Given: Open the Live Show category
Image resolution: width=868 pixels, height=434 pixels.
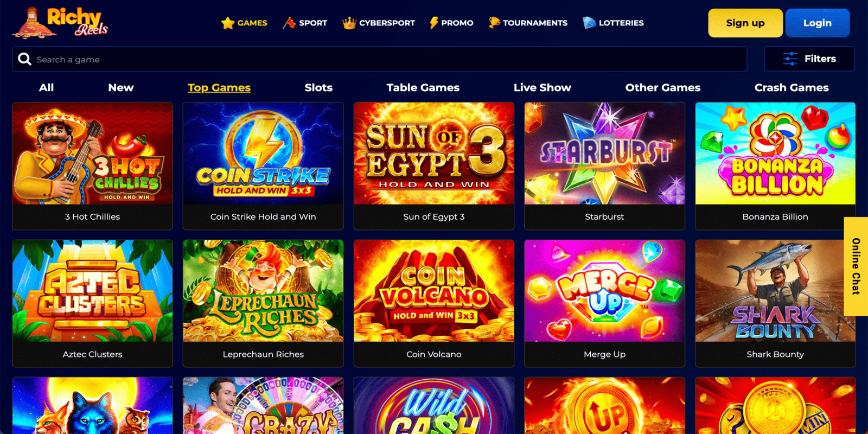Looking at the screenshot, I should point(542,87).
